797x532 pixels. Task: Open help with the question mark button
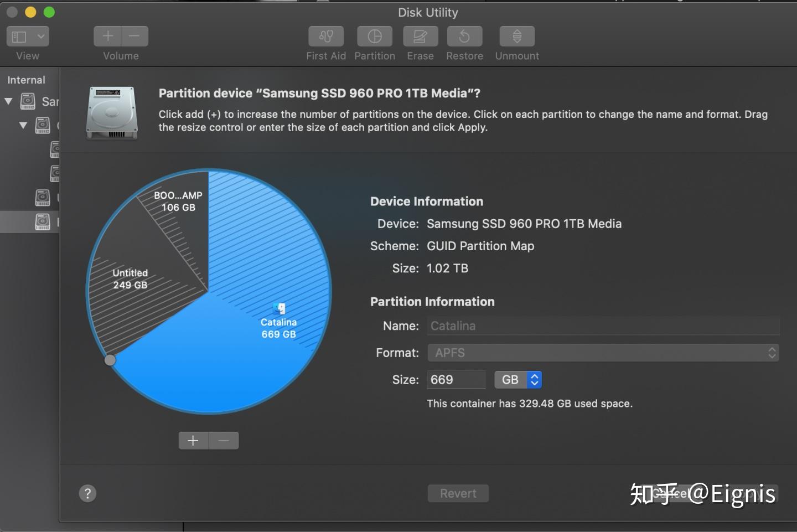pos(87,493)
